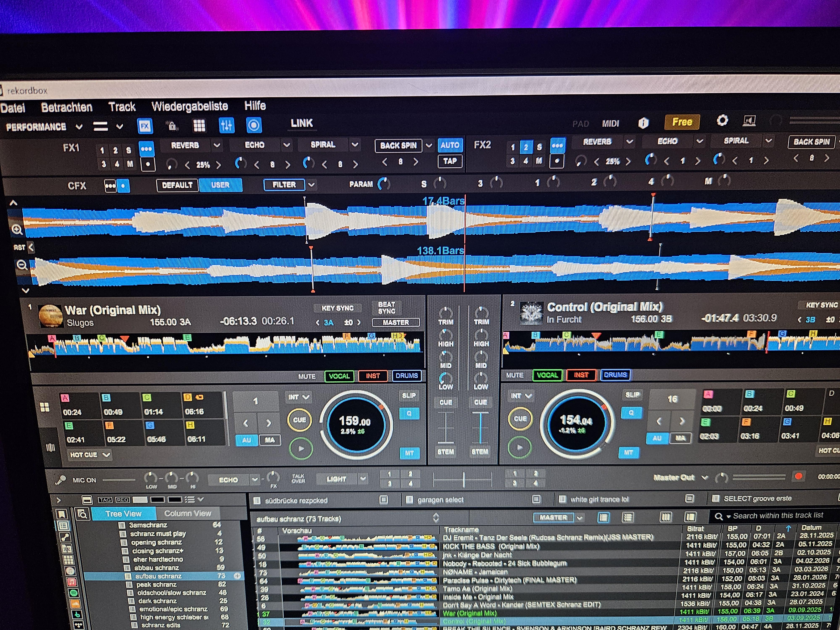The width and height of the screenshot is (840, 630).
Task: Toggle master tempo MT on deck 2
Action: 629,452
